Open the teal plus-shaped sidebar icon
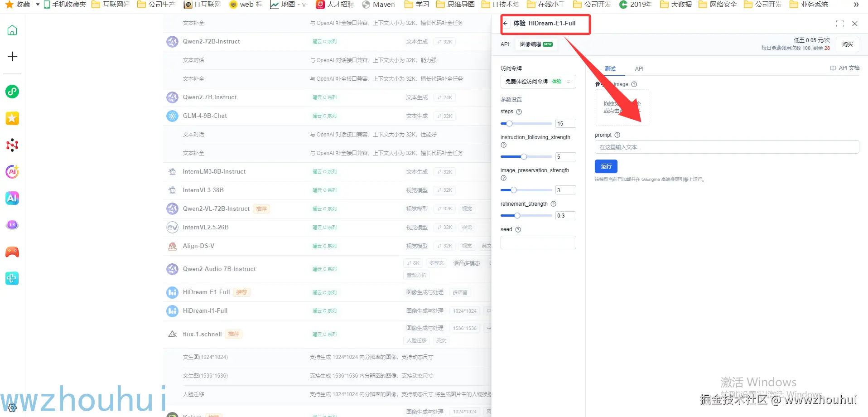This screenshot has width=868, height=417. click(x=12, y=278)
